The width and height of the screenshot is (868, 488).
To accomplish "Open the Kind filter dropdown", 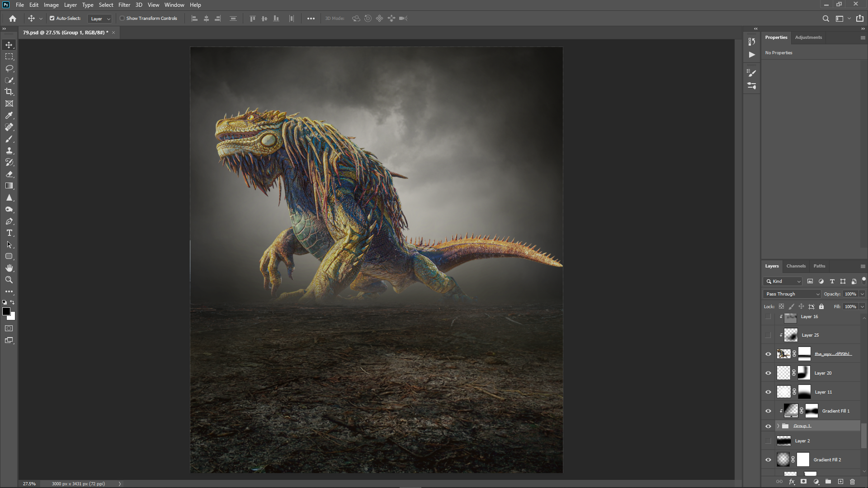I will [783, 282].
